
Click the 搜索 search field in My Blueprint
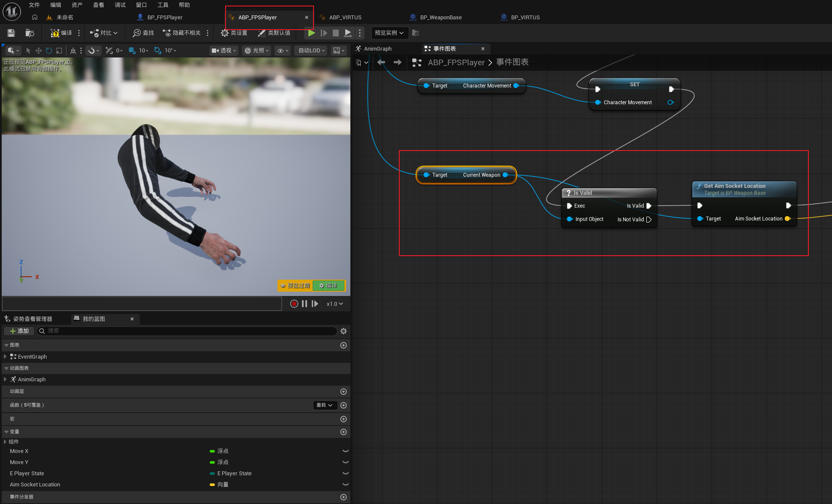[x=187, y=331]
